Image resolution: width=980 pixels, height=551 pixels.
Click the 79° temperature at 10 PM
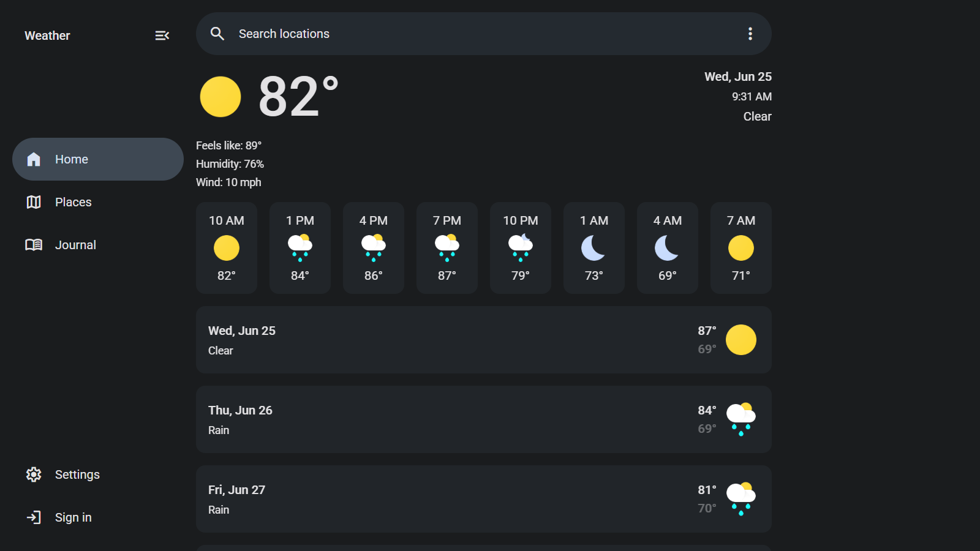coord(521,275)
